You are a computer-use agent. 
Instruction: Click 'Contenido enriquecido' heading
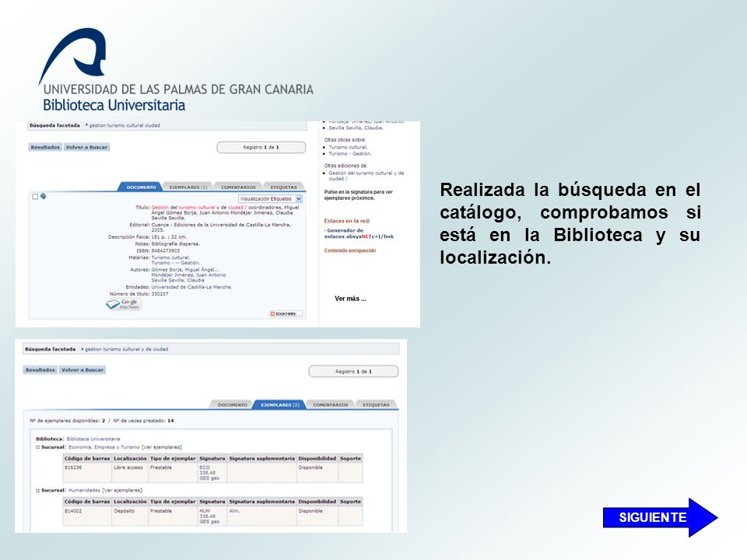pos(349,250)
